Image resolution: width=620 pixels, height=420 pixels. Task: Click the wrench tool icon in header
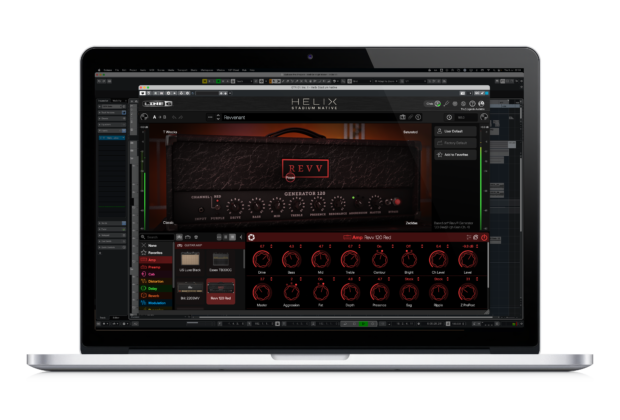pos(446,104)
